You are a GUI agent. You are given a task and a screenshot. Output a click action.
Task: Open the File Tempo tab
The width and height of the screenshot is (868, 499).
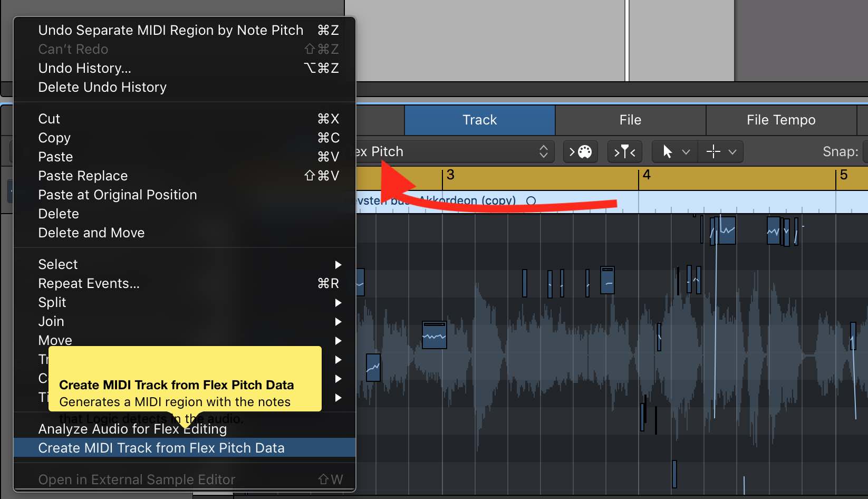pyautogui.click(x=780, y=120)
